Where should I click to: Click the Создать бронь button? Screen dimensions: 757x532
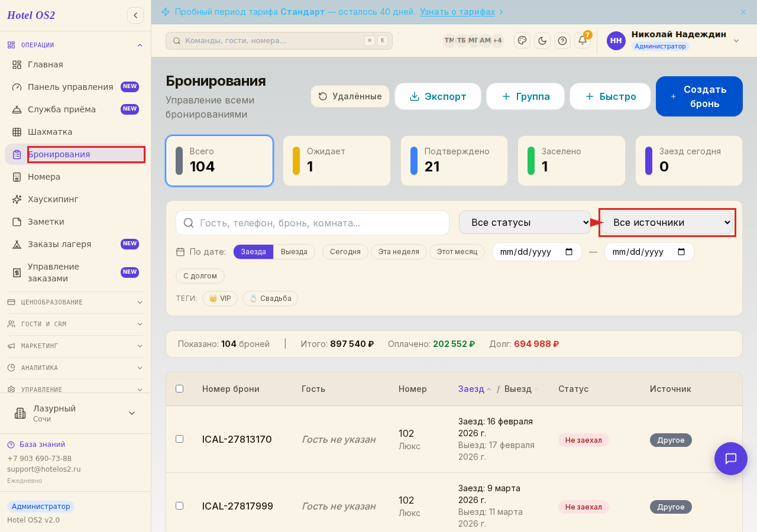coord(699,96)
